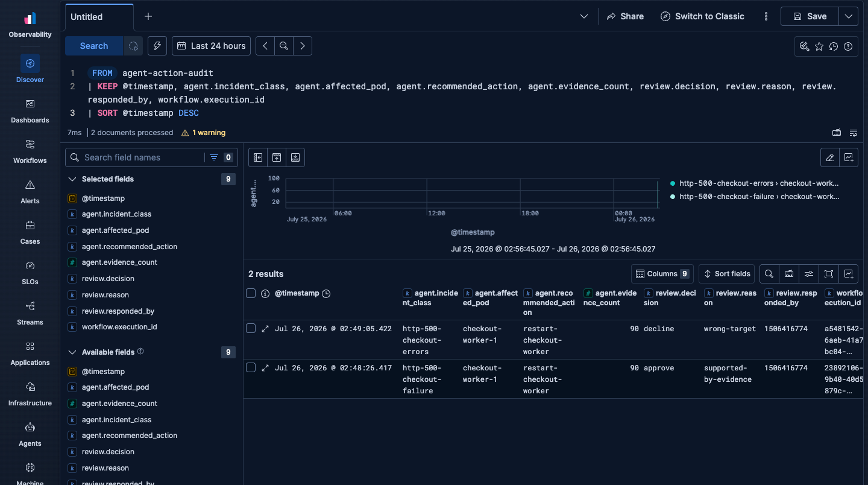Zoom out the time range
868x485 pixels.
click(x=283, y=46)
